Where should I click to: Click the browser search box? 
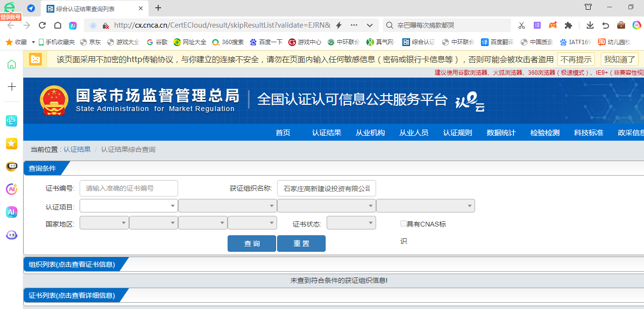pos(446,25)
